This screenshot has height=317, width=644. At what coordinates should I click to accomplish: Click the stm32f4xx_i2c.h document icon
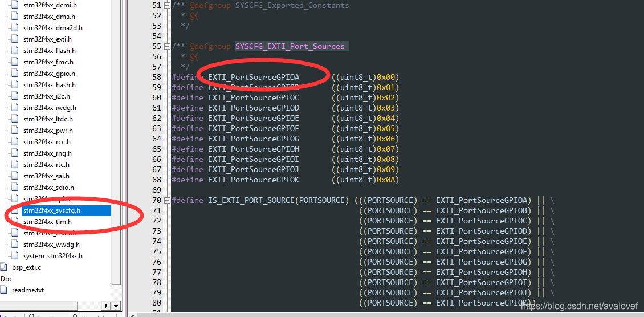click(x=15, y=96)
